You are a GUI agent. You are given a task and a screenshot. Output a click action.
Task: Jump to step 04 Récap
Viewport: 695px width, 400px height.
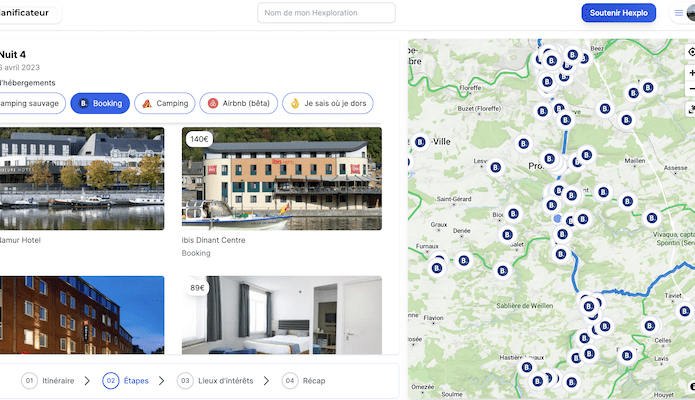(x=304, y=381)
